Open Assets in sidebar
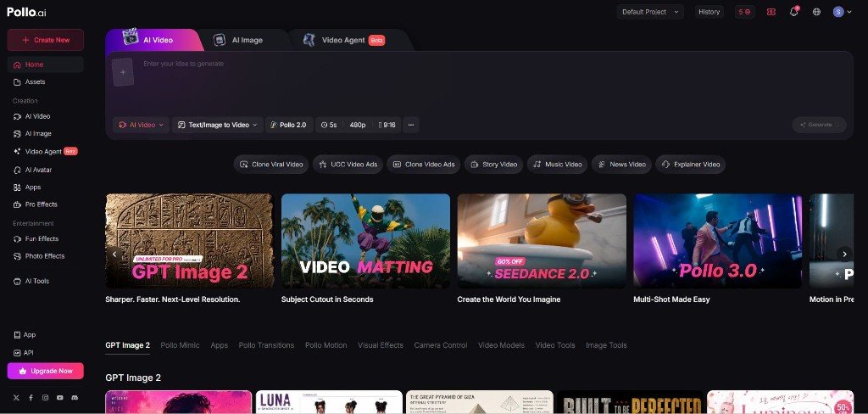 click(x=46, y=81)
